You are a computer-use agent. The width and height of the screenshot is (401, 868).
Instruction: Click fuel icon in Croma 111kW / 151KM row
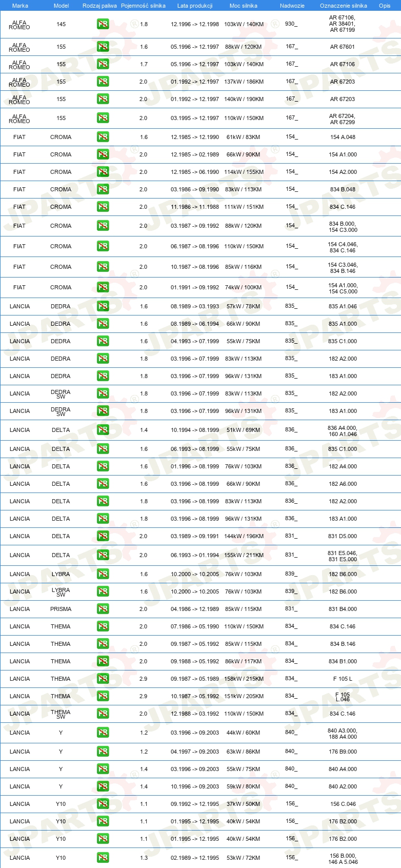point(103,207)
